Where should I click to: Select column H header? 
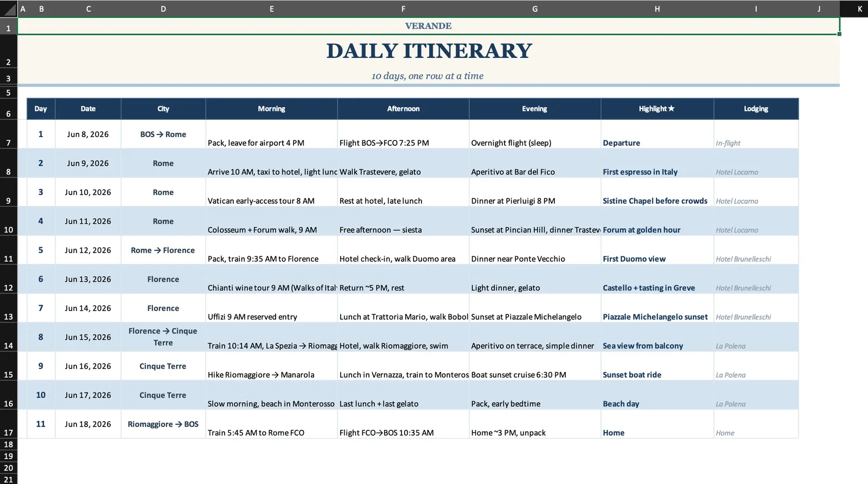tap(657, 9)
